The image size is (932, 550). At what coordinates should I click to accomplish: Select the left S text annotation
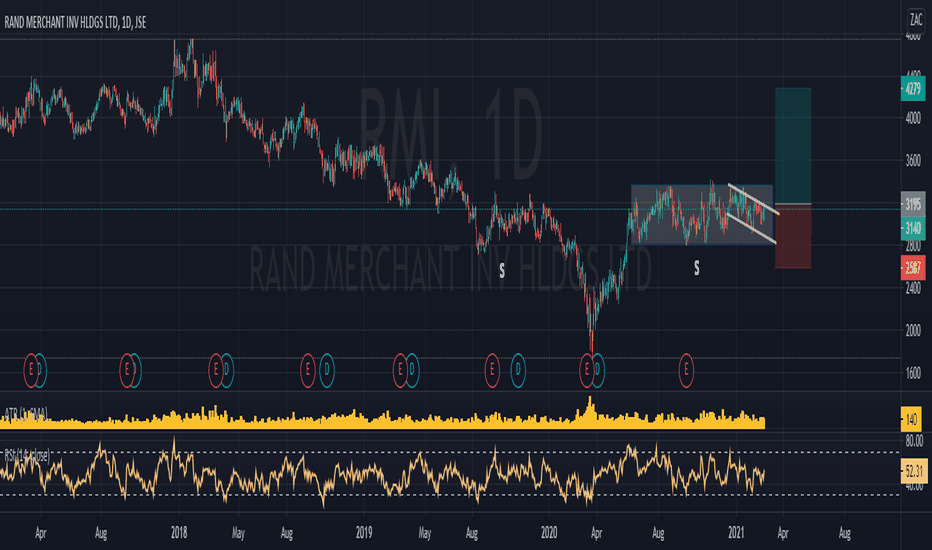click(x=502, y=272)
